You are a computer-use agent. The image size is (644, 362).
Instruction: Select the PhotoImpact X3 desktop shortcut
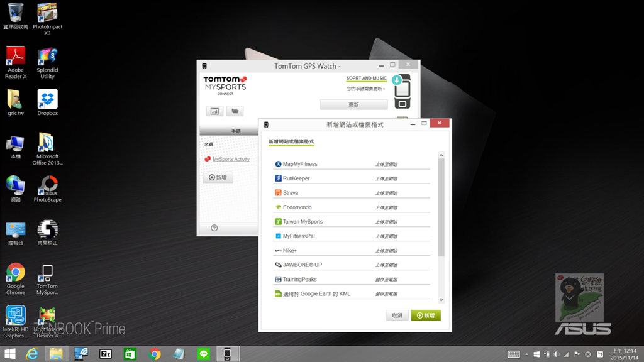(x=48, y=19)
